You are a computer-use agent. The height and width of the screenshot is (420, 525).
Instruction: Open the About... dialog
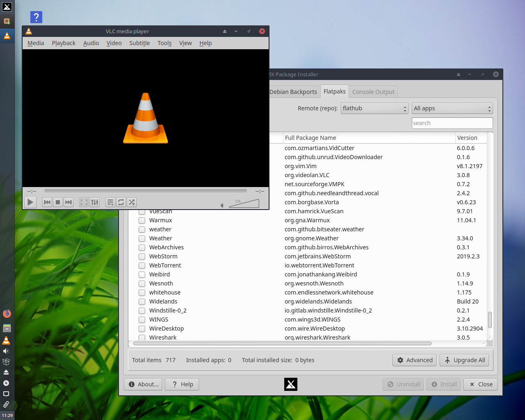point(143,384)
